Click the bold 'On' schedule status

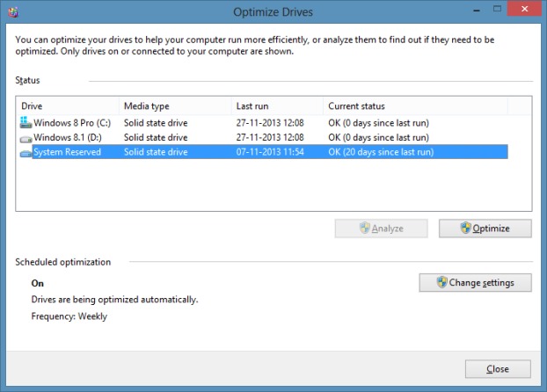(37, 283)
